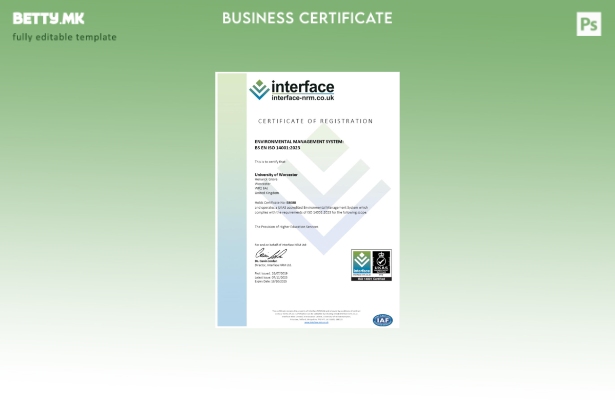Viewport: 615px width, 400px height.
Task: Click the University of Worcester name
Action: point(276,174)
